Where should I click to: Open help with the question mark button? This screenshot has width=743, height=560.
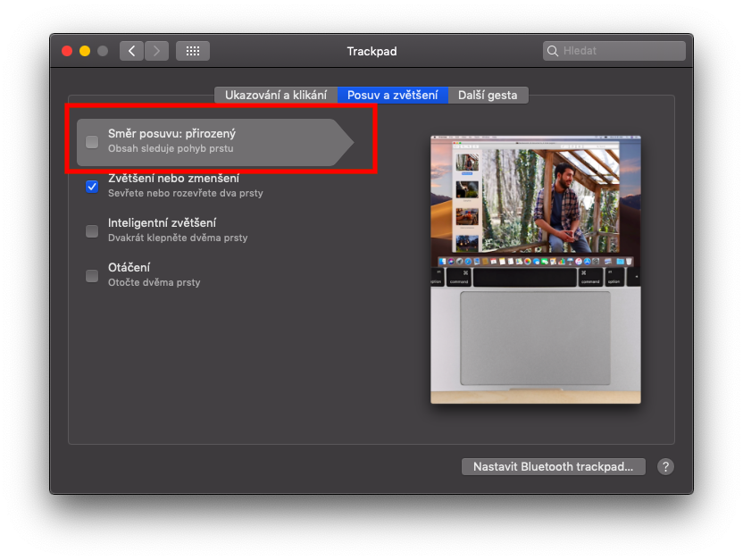(665, 466)
